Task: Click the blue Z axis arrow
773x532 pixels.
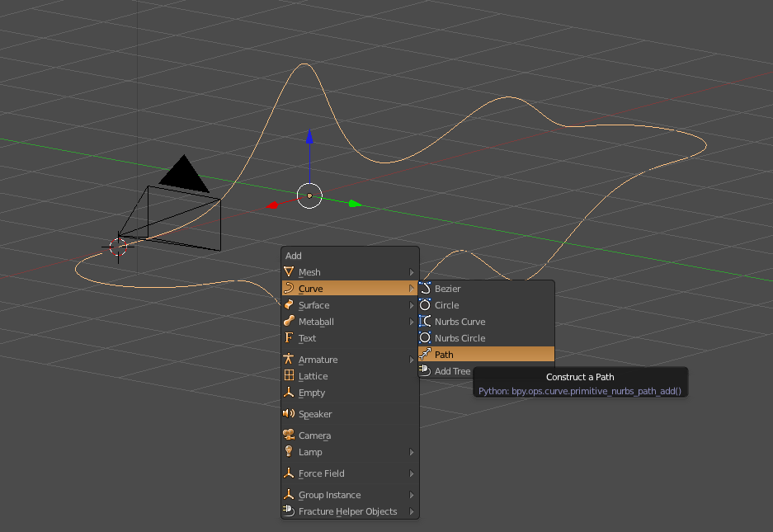Action: [x=309, y=137]
